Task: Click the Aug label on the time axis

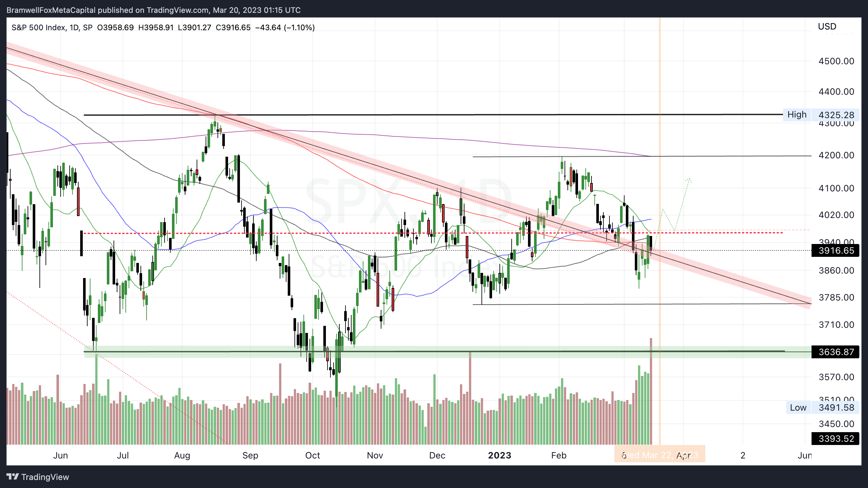Action: pos(182,455)
